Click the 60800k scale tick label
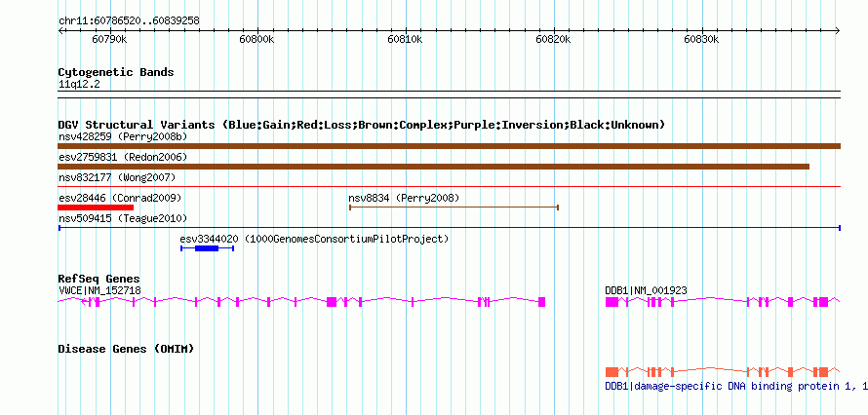This screenshot has width=868, height=415. 256,39
